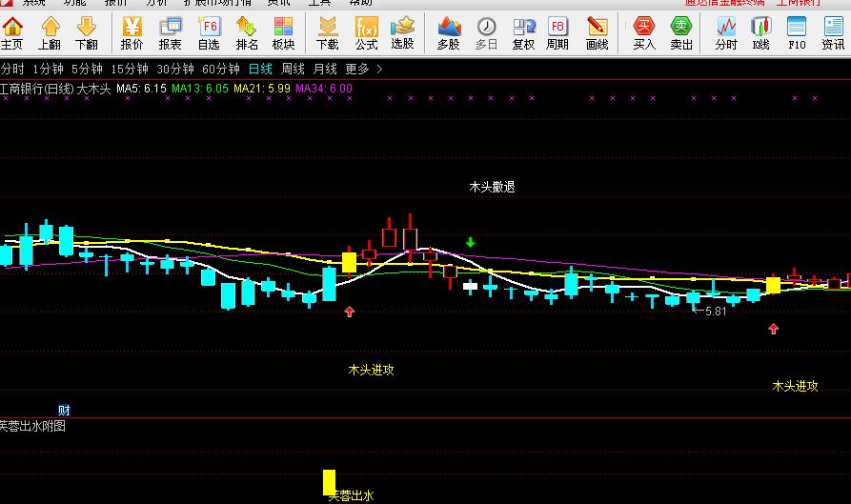Click the green MA13: 6.05 label
This screenshot has width=851, height=504.
point(200,89)
